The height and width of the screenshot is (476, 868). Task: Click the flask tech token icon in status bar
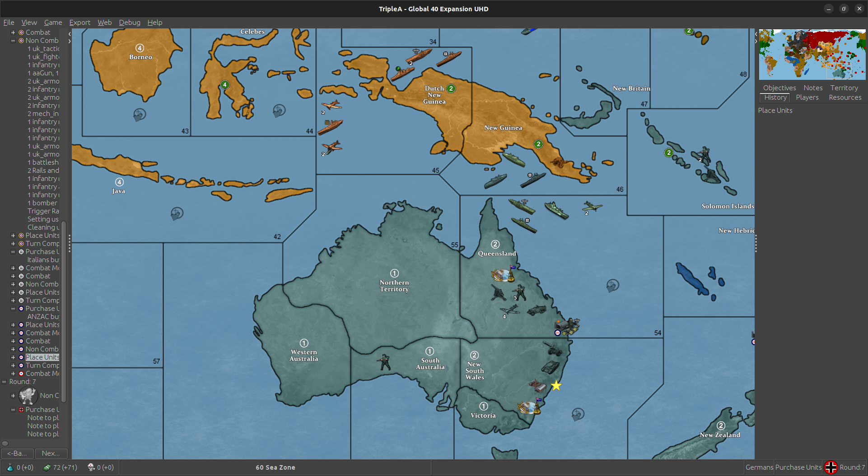(x=9, y=467)
